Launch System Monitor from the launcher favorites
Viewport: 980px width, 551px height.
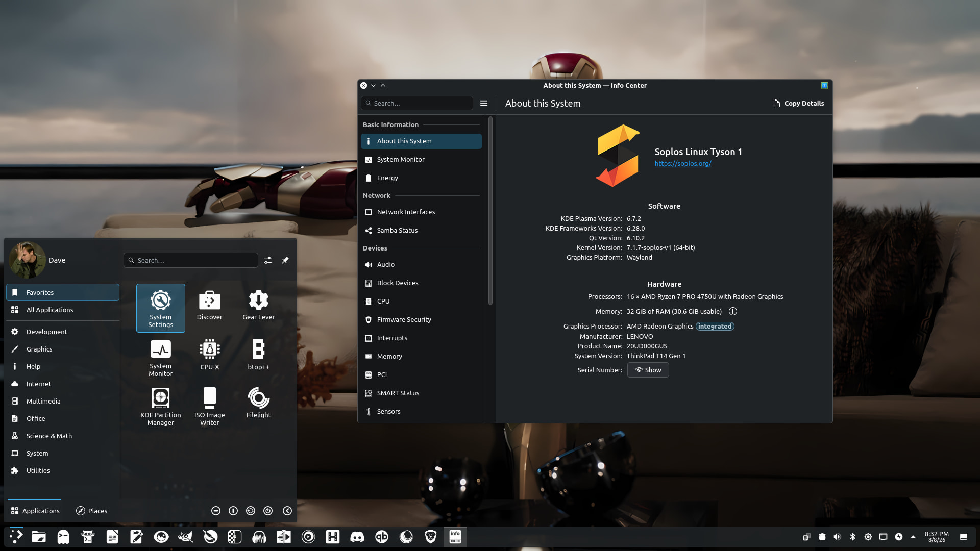(x=161, y=357)
